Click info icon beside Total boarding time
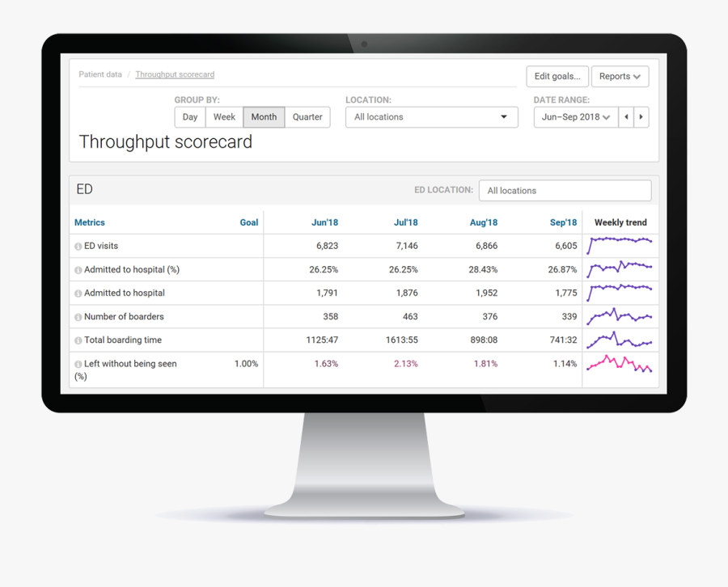 click(x=78, y=340)
